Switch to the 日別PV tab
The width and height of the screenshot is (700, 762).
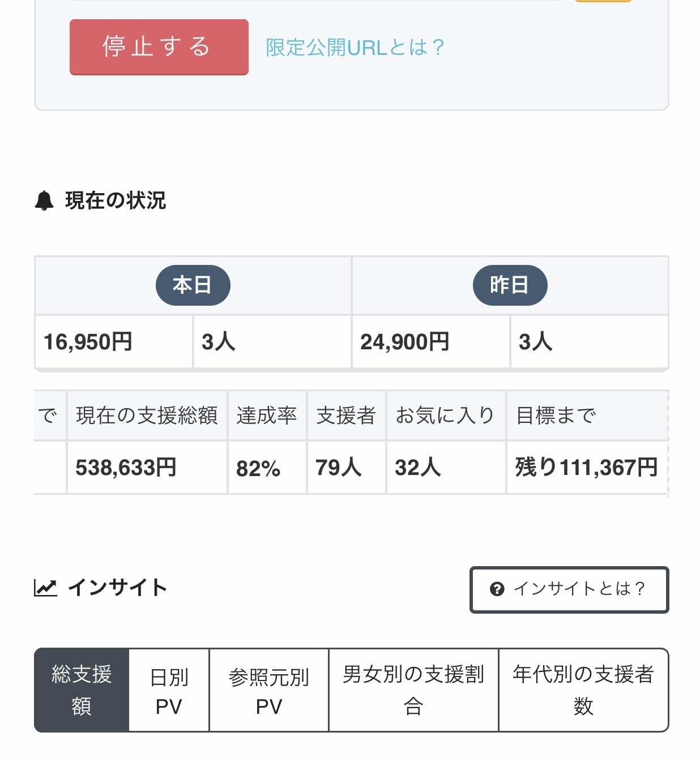[x=169, y=691]
